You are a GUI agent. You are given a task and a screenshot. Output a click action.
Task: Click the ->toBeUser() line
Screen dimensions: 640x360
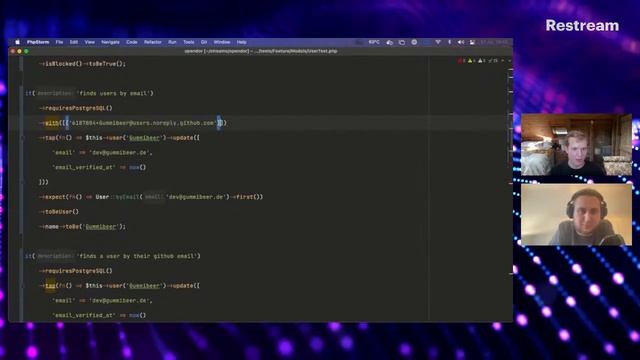pos(59,212)
